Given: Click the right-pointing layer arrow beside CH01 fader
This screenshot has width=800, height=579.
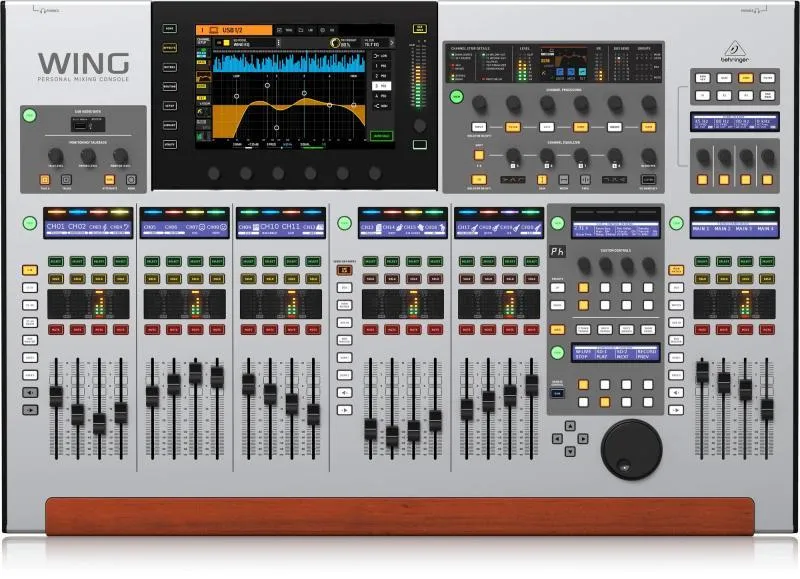Looking at the screenshot, I should click(x=30, y=410).
